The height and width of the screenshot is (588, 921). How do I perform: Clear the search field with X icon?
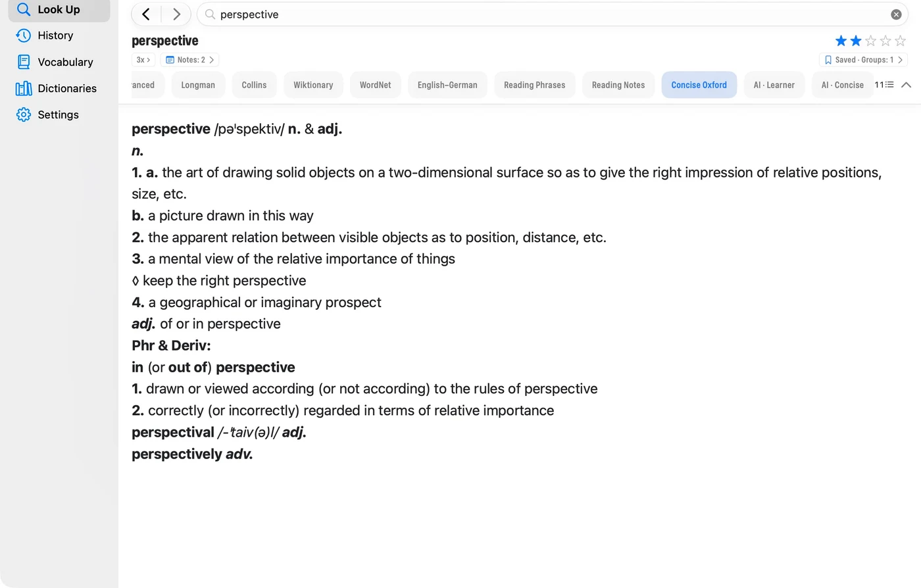896,14
